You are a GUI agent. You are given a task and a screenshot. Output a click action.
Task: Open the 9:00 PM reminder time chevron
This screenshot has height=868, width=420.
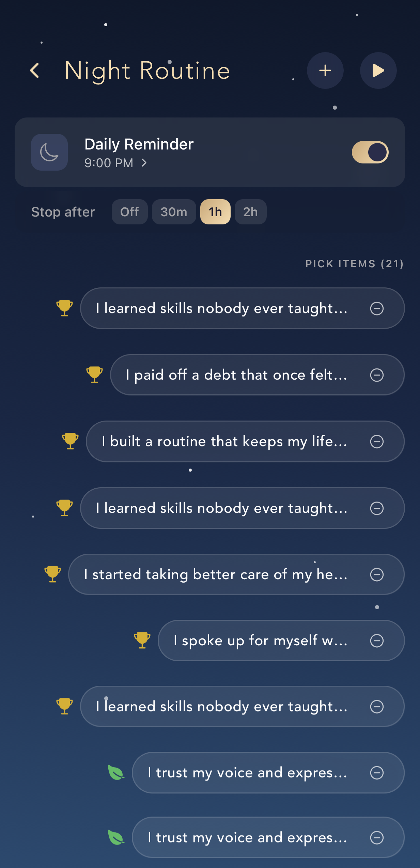144,163
